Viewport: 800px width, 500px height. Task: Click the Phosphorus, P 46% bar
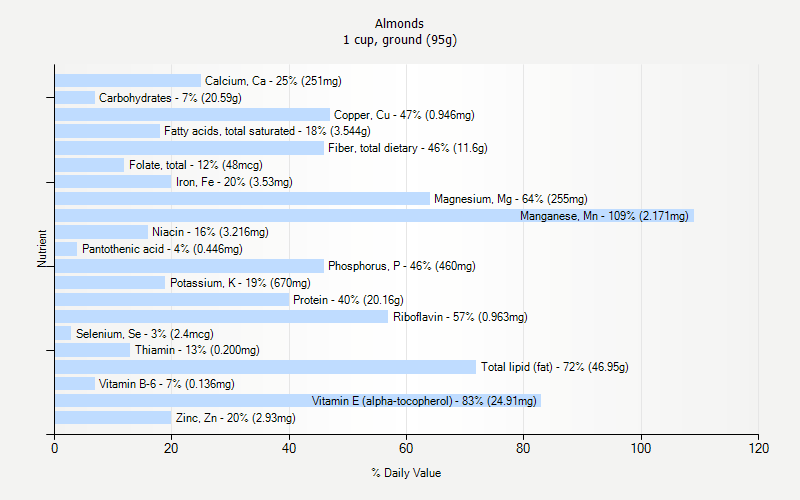click(x=189, y=266)
